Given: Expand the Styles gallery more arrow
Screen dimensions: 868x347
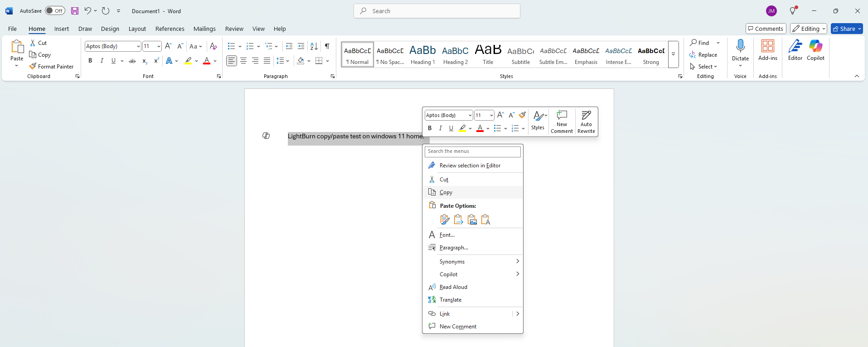Looking at the screenshot, I should coord(674,54).
